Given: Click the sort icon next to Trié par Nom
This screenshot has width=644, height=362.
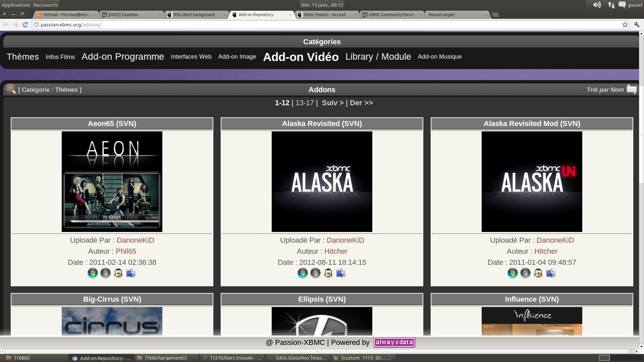Looking at the screenshot, I should [632, 89].
